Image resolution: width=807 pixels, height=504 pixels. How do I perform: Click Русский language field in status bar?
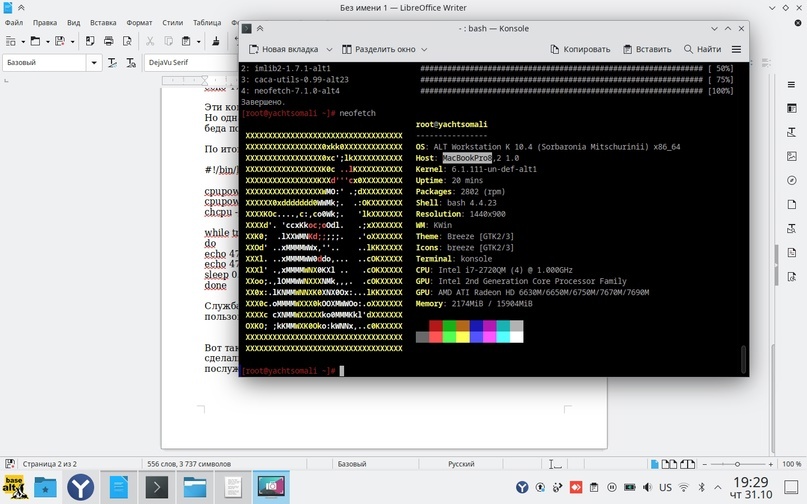[461, 464]
